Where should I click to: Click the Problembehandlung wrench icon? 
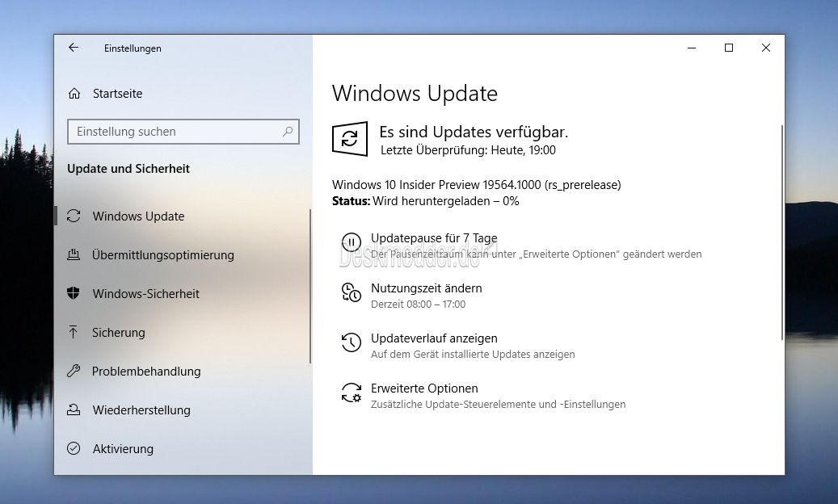click(74, 371)
